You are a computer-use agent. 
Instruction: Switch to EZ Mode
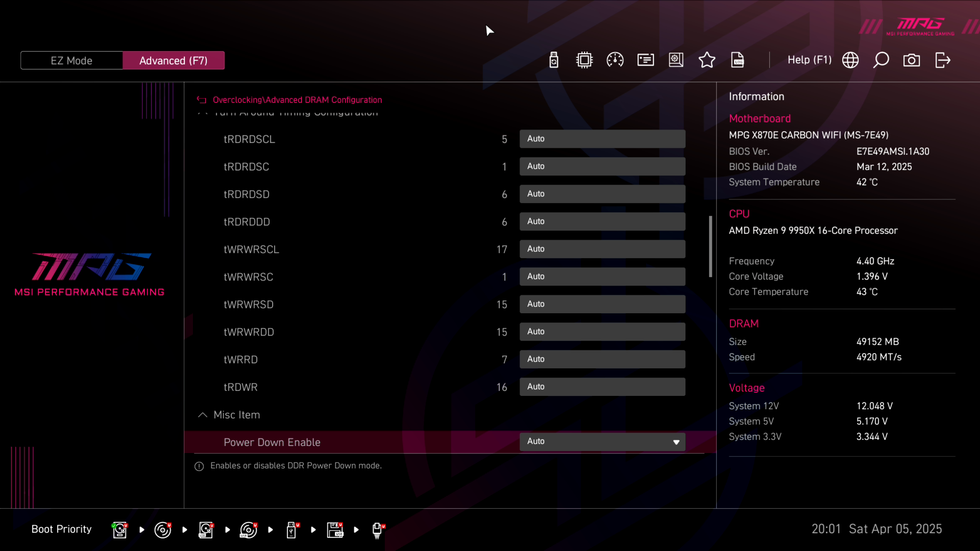point(71,60)
